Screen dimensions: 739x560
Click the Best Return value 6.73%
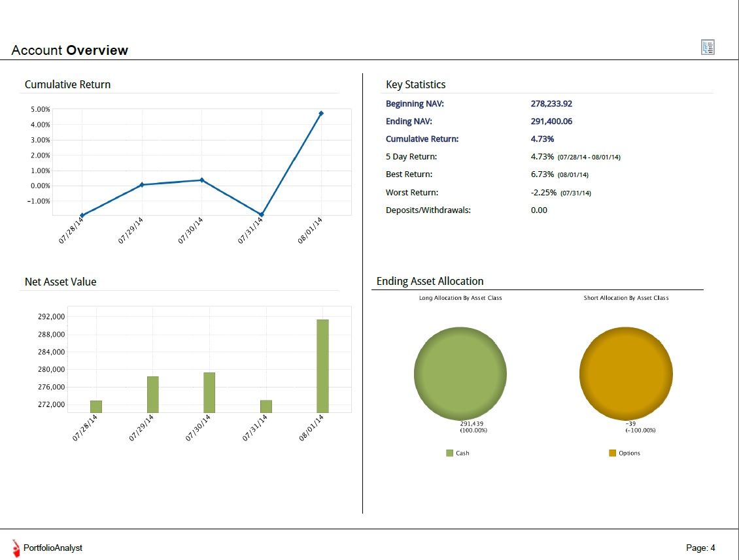click(x=542, y=174)
